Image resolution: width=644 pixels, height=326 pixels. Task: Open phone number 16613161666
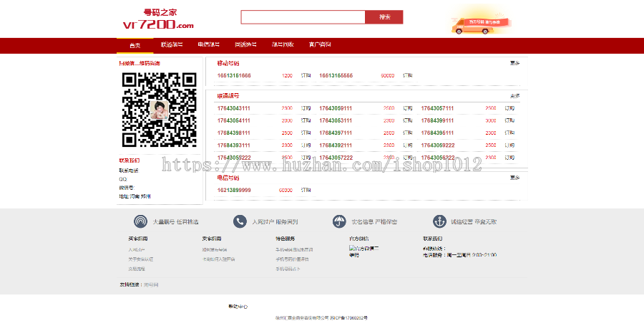coord(234,76)
